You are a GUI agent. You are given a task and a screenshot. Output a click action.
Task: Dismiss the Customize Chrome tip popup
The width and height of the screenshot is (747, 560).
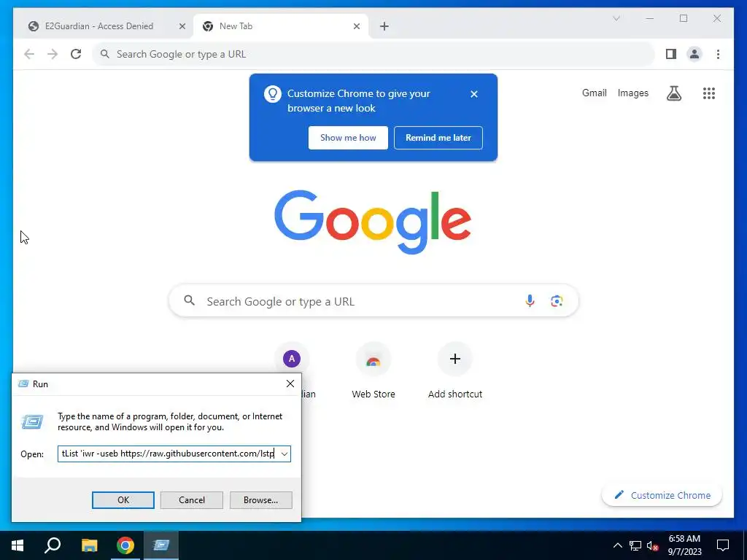tap(474, 94)
